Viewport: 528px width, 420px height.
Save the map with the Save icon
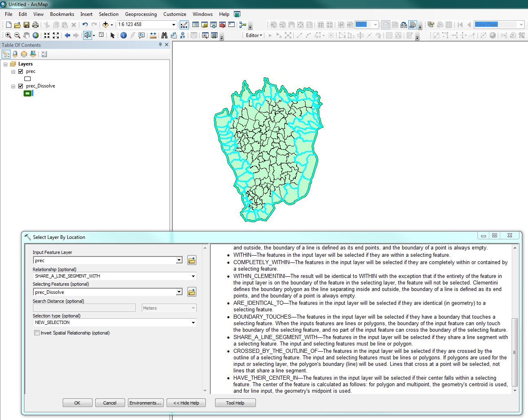(x=26, y=25)
